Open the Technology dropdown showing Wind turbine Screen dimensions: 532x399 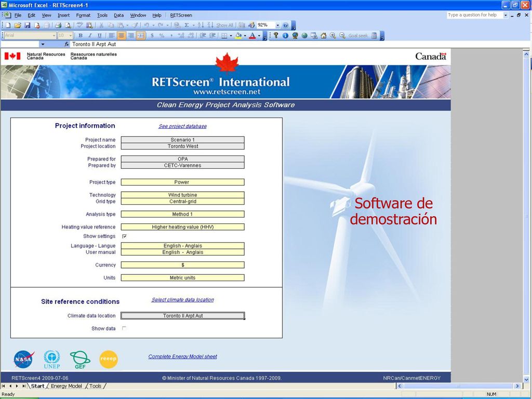[182, 195]
